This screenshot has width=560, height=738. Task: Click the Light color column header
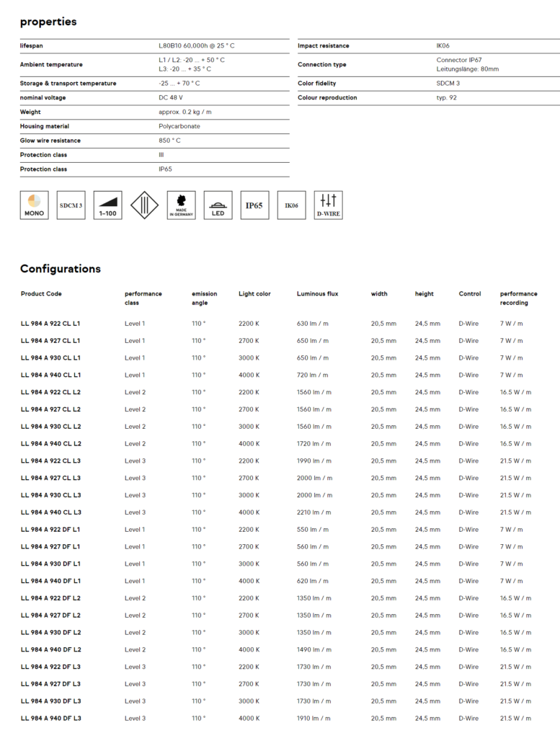[x=254, y=294]
